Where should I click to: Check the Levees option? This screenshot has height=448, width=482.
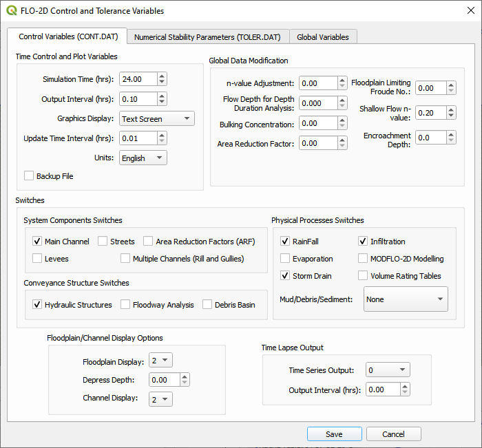click(37, 259)
